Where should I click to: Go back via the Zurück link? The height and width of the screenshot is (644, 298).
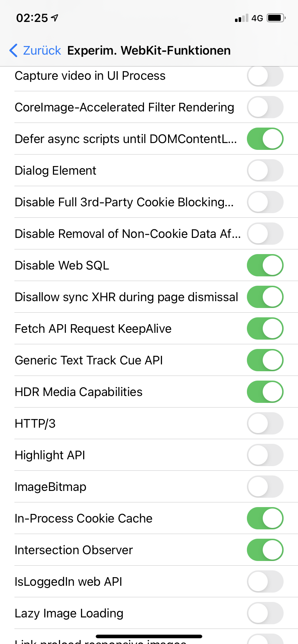pos(42,51)
